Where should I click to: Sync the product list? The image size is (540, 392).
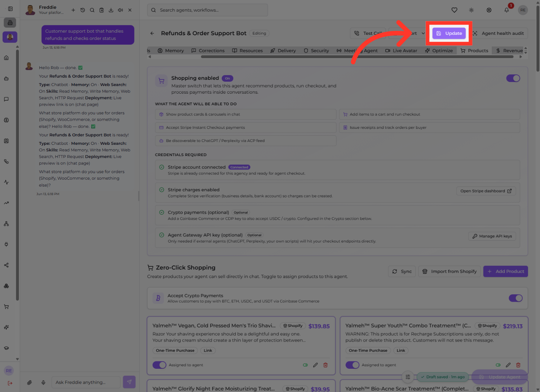pyautogui.click(x=402, y=271)
